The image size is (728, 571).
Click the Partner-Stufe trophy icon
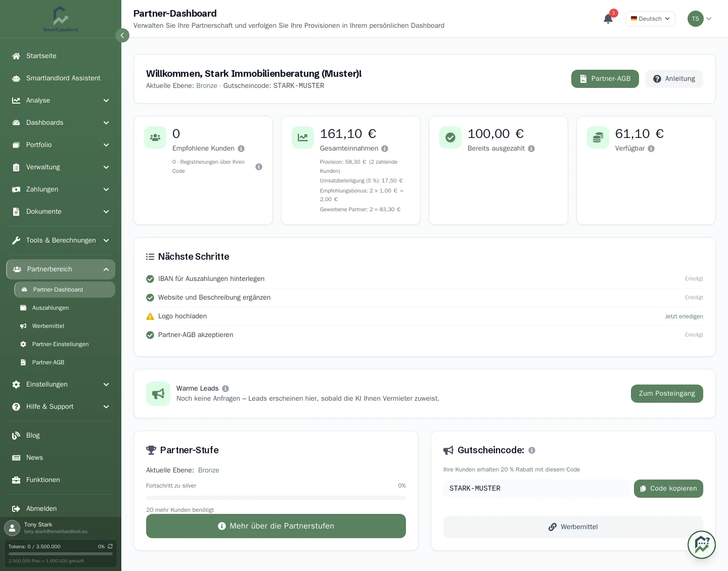tap(151, 450)
